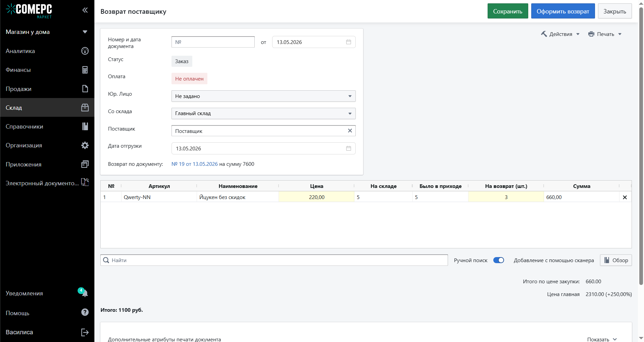Viewport: 644px width, 342px height.
Task: Click Помощь question mark icon
Action: [85, 312]
